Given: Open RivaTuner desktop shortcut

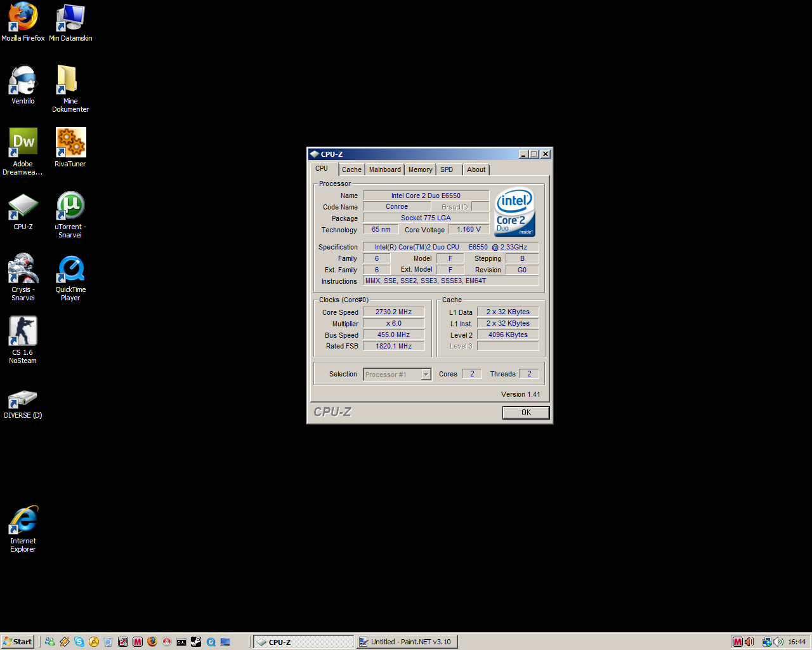Looking at the screenshot, I should (70, 148).
